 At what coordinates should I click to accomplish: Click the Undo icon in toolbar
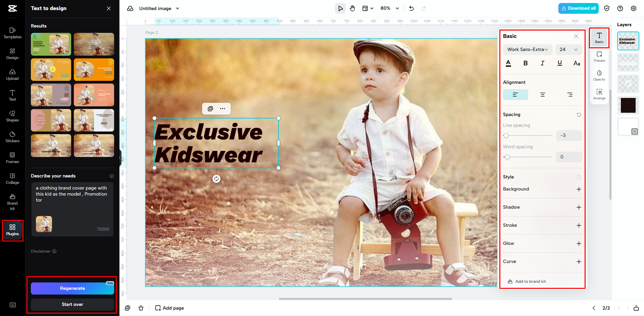tap(411, 8)
